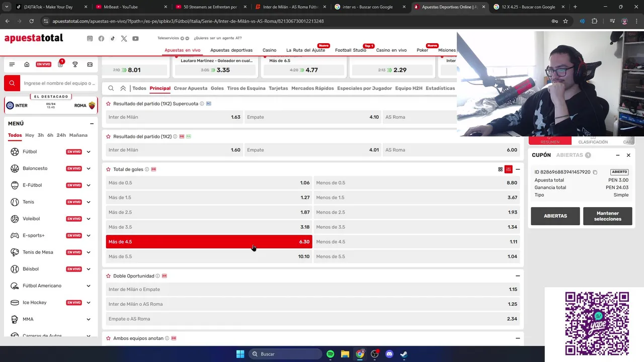Screen dimensions: 644x362
Task: Click the Mantener selecciones button
Action: coord(608,216)
